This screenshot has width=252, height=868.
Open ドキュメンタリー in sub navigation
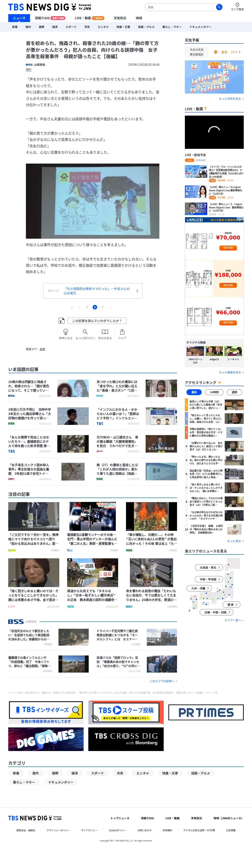[201, 27]
